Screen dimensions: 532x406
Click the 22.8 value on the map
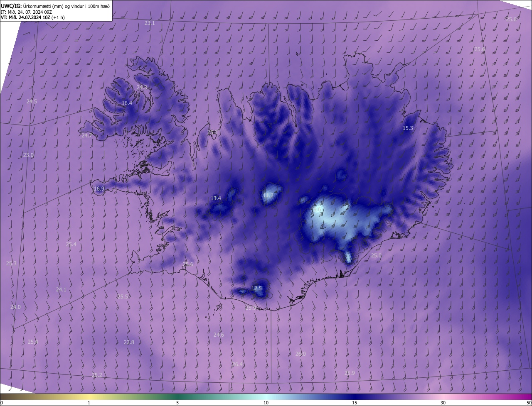click(129, 342)
